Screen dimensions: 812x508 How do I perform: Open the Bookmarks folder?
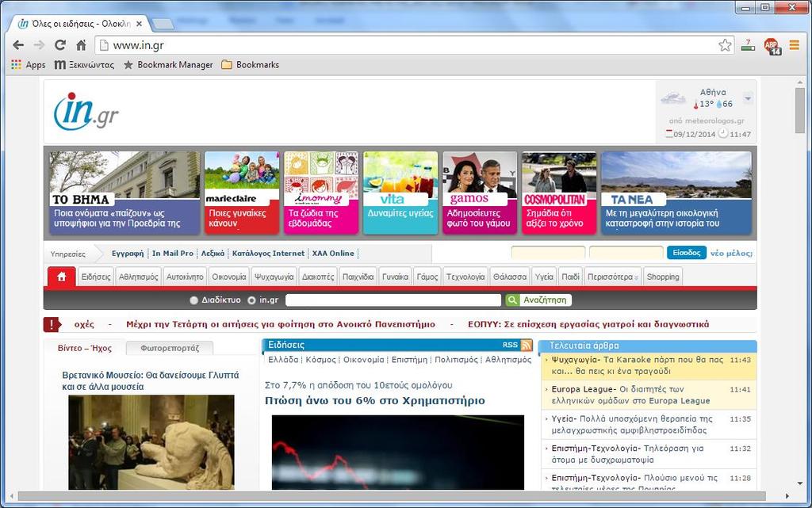[250, 65]
